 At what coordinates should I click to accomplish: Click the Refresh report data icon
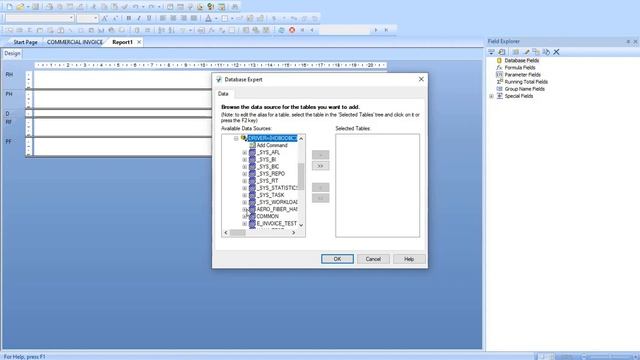point(281,30)
